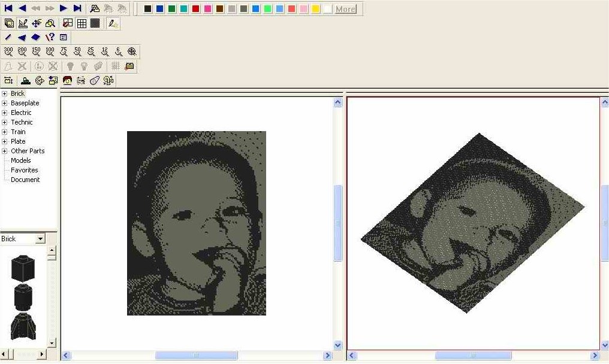
Task: Pick the red color swatch
Action: (x=196, y=9)
